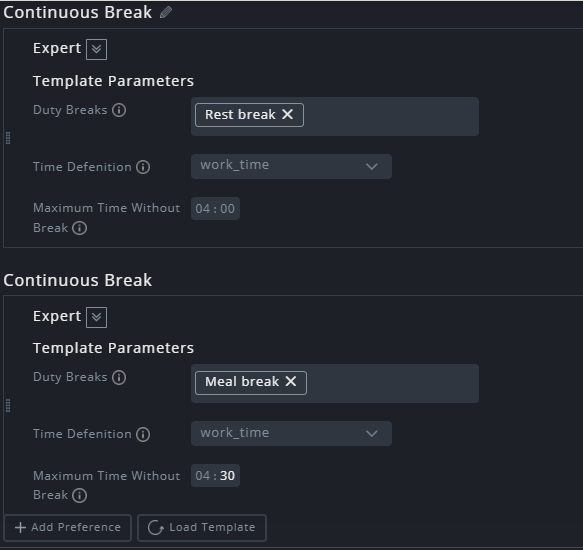This screenshot has width=583, height=550.
Task: Open info tooltip for first Duty Breaks
Action: tap(119, 110)
